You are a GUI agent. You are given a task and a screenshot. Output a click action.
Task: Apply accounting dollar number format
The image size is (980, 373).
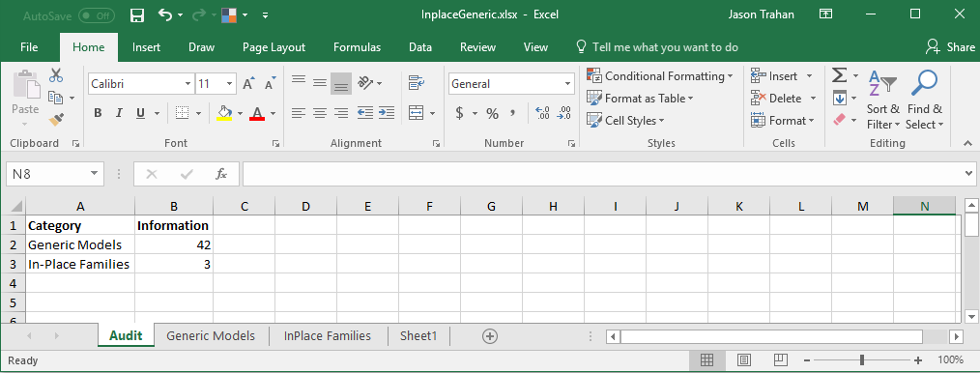point(459,113)
